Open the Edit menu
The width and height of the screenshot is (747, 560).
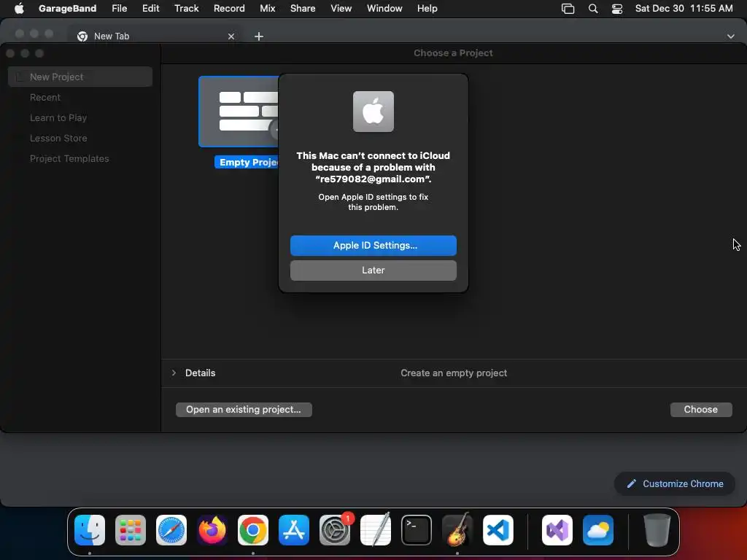[x=150, y=8]
